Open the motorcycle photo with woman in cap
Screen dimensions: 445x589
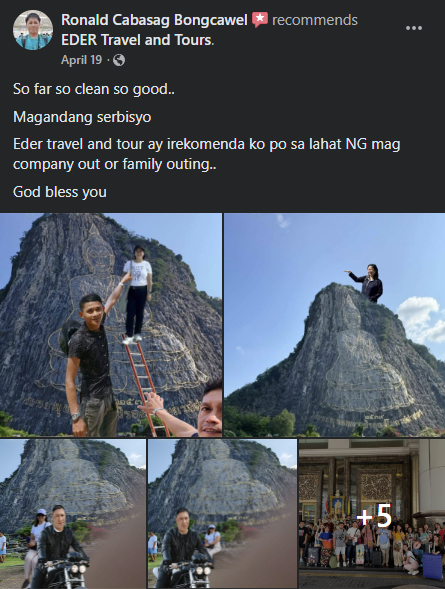(73, 514)
